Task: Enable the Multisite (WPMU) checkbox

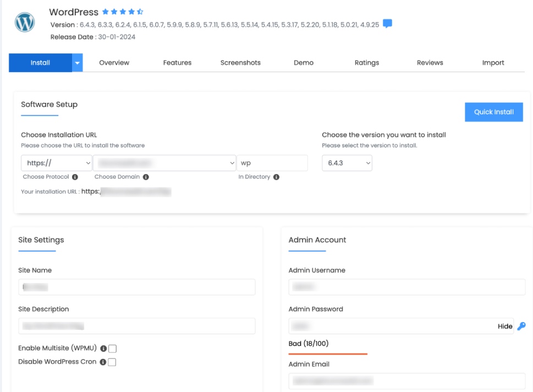Action: pyautogui.click(x=112, y=348)
